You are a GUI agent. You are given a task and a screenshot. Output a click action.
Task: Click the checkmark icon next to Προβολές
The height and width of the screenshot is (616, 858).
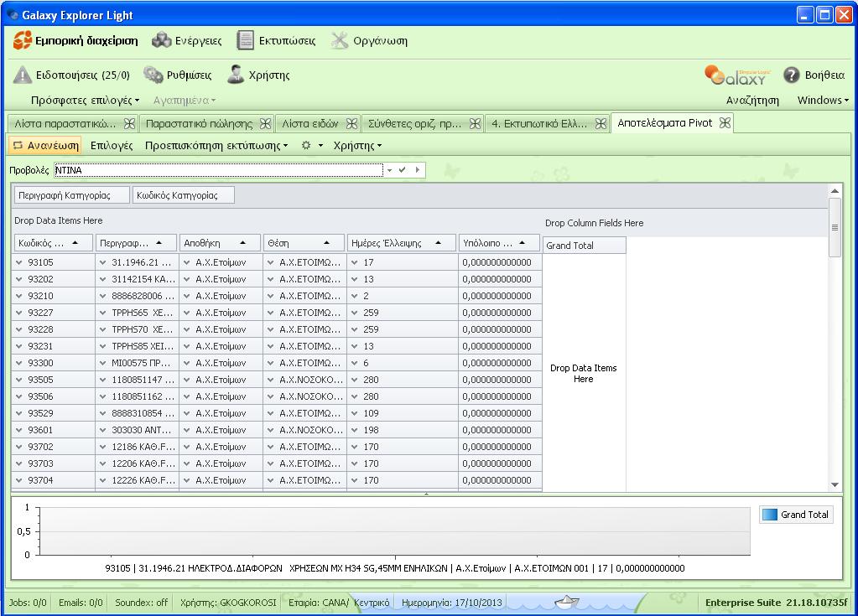[403, 170]
